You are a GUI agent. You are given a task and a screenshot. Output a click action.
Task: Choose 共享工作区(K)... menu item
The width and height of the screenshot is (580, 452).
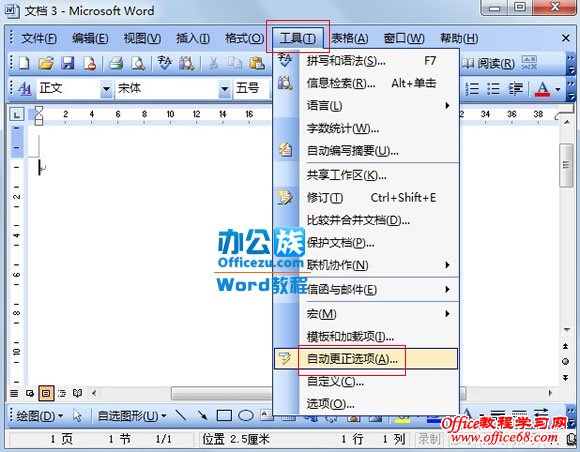366,175
